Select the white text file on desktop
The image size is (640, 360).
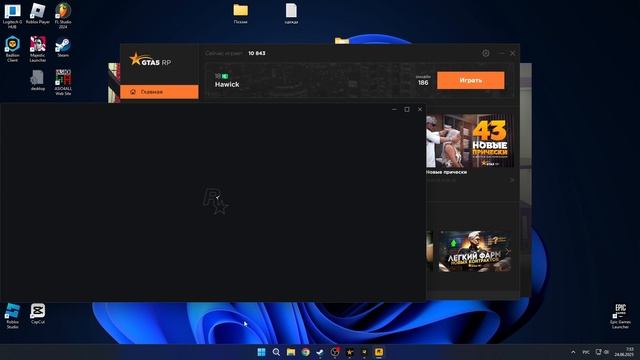pos(291,13)
